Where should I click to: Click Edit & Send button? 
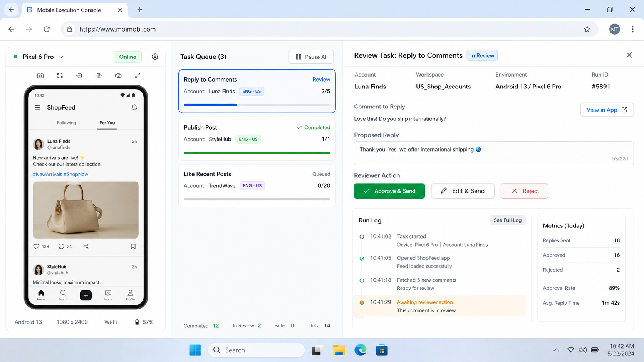coord(463,191)
